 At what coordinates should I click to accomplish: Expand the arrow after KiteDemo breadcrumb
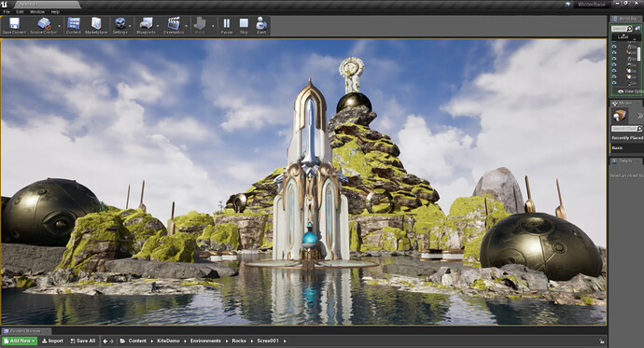coord(185,341)
